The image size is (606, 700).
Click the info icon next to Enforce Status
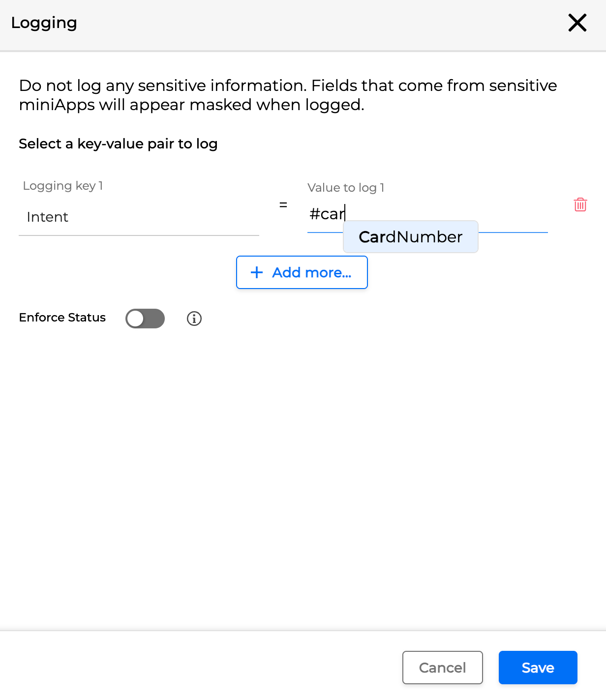pos(194,319)
